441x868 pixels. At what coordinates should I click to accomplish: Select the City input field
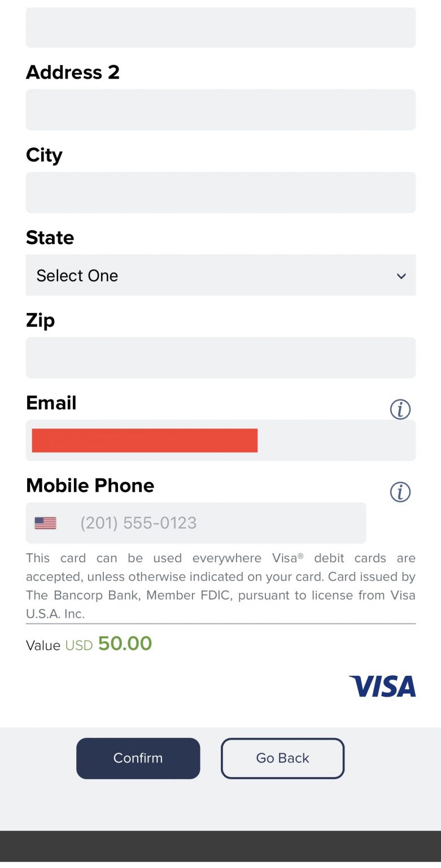220,192
